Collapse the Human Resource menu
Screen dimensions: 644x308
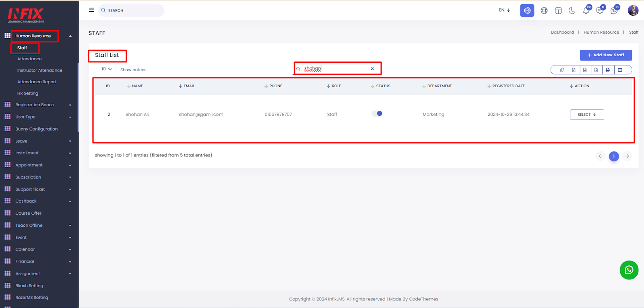coord(70,36)
